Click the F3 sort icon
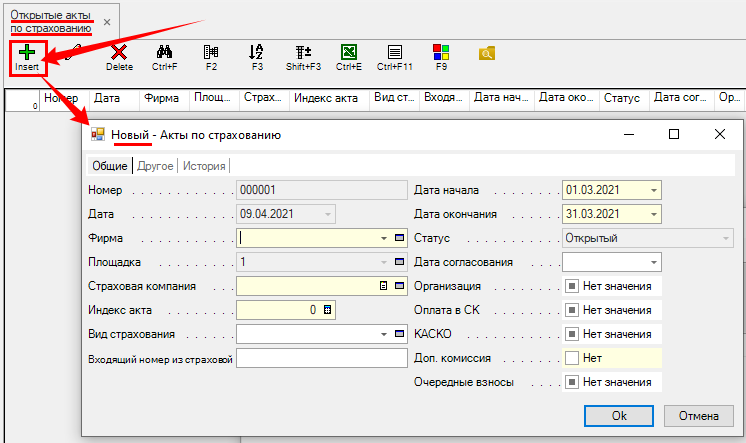Screen dimensions: 746x443 point(257,52)
